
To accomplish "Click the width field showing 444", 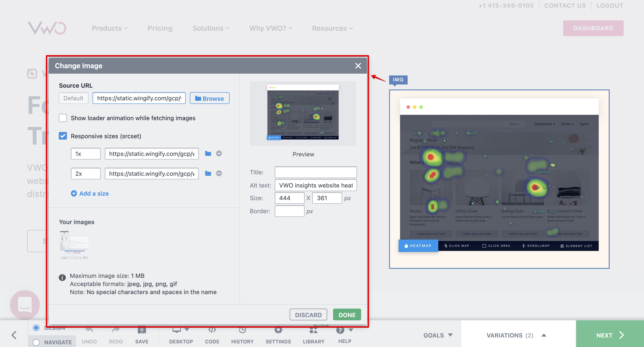I will tap(289, 198).
